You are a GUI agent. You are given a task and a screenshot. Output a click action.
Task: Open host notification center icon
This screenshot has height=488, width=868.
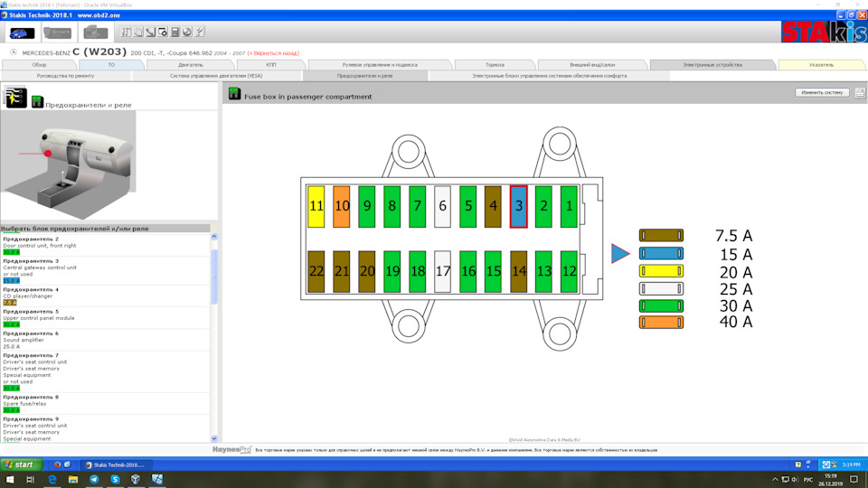click(x=855, y=480)
